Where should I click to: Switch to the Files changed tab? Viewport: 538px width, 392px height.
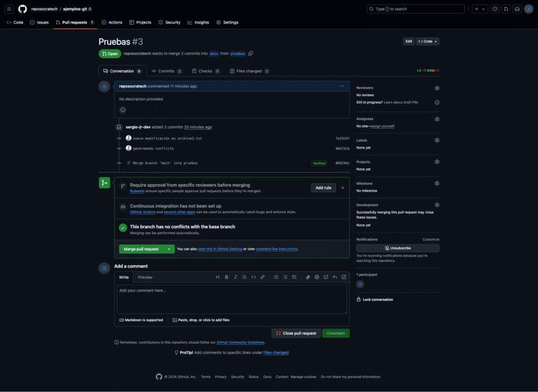(250, 71)
